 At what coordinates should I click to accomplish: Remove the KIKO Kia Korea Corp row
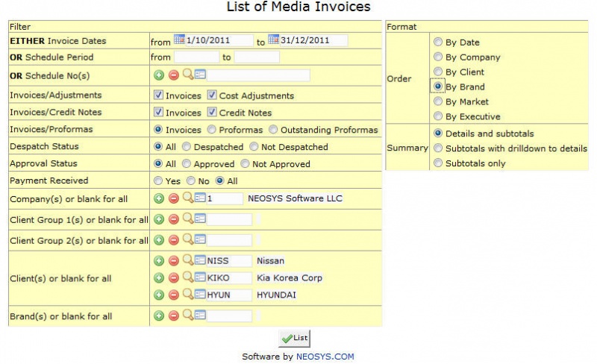tap(174, 278)
